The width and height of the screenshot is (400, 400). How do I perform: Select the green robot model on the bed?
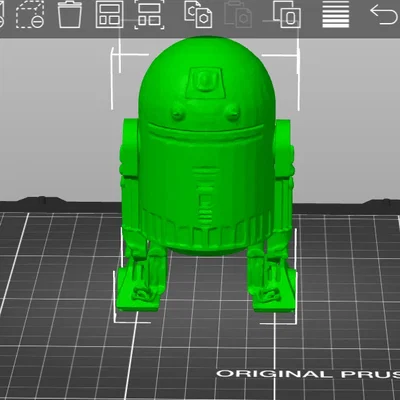pos(207,173)
